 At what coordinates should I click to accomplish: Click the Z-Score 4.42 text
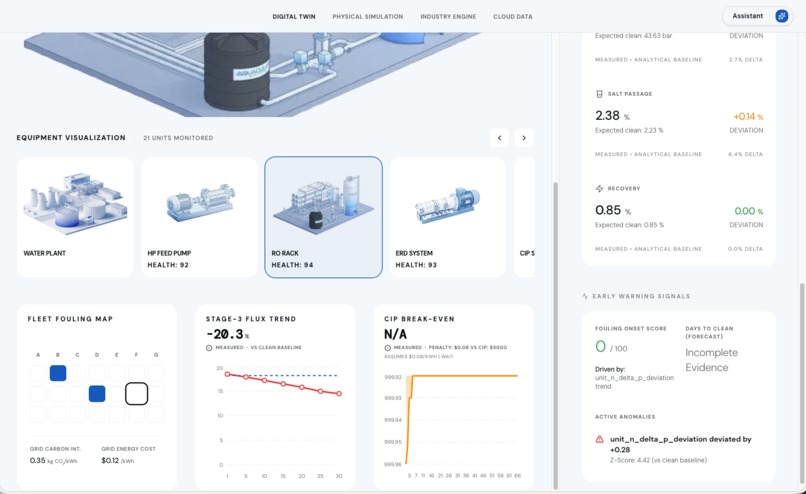(x=658, y=460)
